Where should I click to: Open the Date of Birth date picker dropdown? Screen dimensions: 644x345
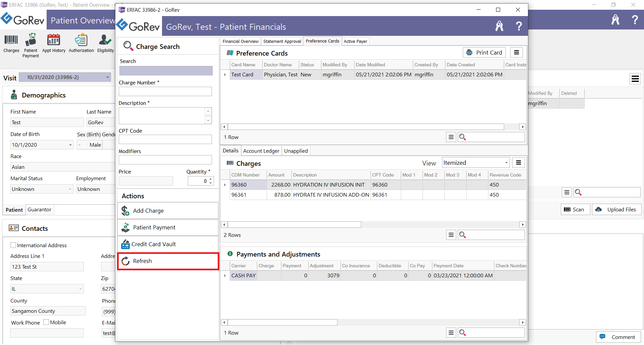pyautogui.click(x=70, y=145)
